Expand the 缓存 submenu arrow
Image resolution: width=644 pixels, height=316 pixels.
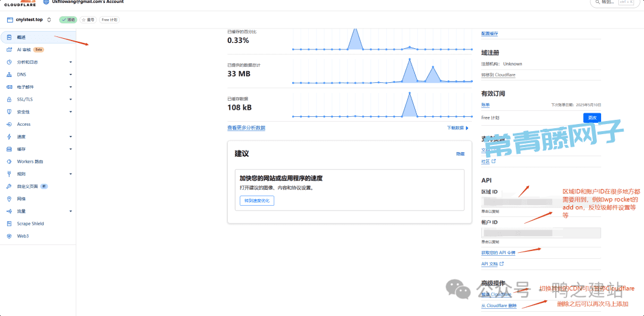[x=70, y=149]
